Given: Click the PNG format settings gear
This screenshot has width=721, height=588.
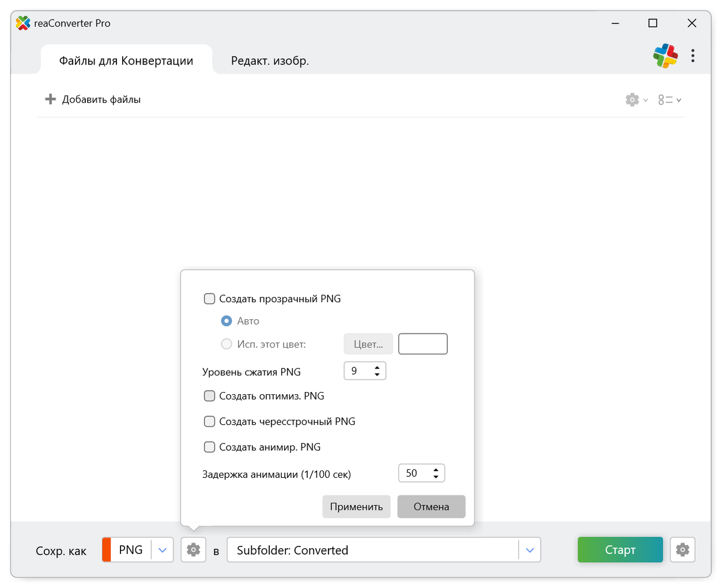Looking at the screenshot, I should [193, 550].
